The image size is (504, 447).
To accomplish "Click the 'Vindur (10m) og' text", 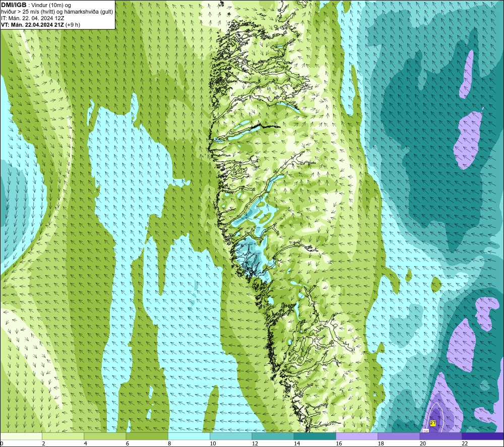I will (x=51, y=6).
